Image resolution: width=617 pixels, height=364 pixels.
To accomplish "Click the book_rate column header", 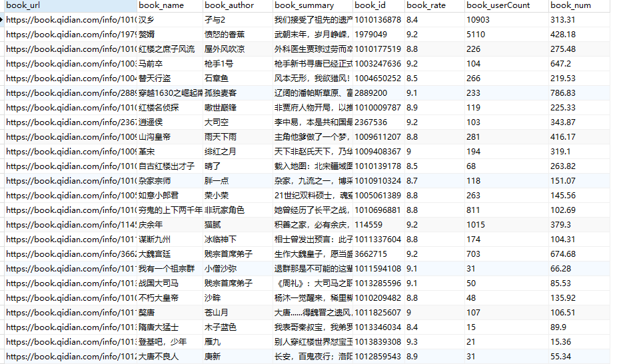I will tap(435, 5).
